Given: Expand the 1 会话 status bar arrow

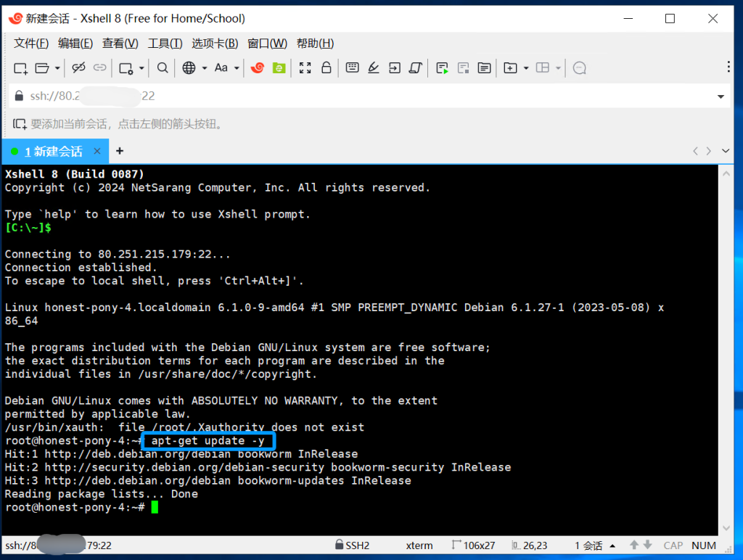Looking at the screenshot, I should tap(613, 545).
